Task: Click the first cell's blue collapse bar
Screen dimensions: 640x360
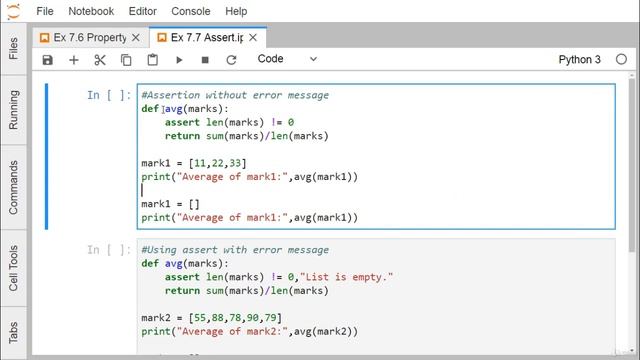Action: [x=47, y=156]
